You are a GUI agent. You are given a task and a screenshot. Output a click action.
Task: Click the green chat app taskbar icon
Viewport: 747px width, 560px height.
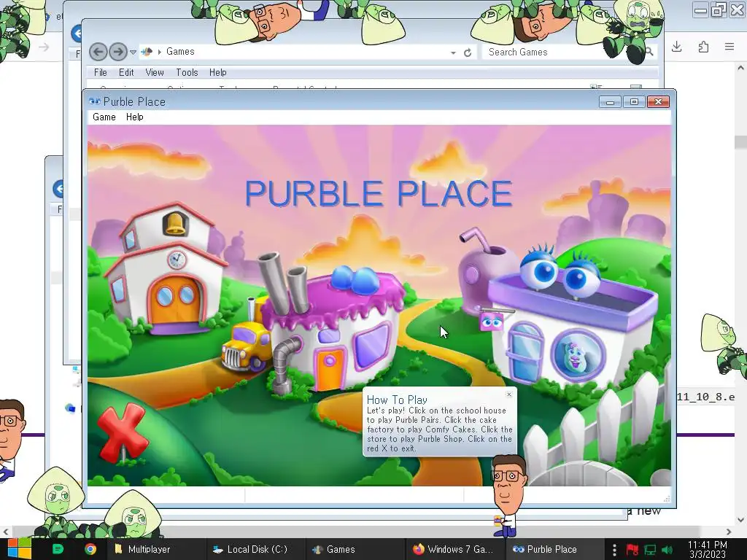pos(58,549)
